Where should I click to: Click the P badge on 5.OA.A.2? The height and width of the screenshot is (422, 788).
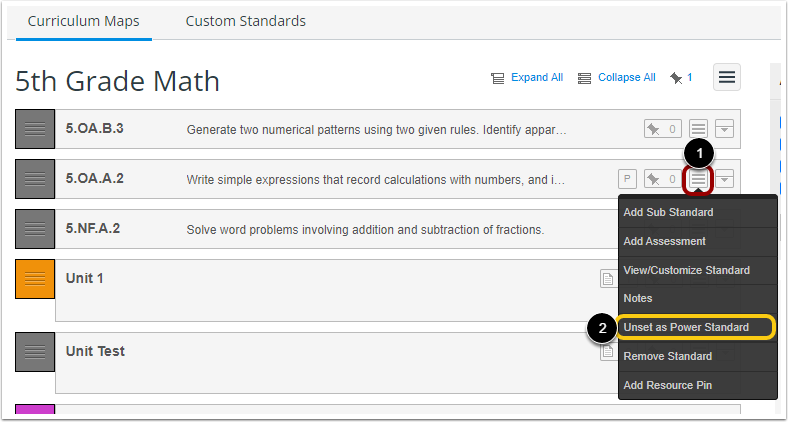click(x=627, y=179)
